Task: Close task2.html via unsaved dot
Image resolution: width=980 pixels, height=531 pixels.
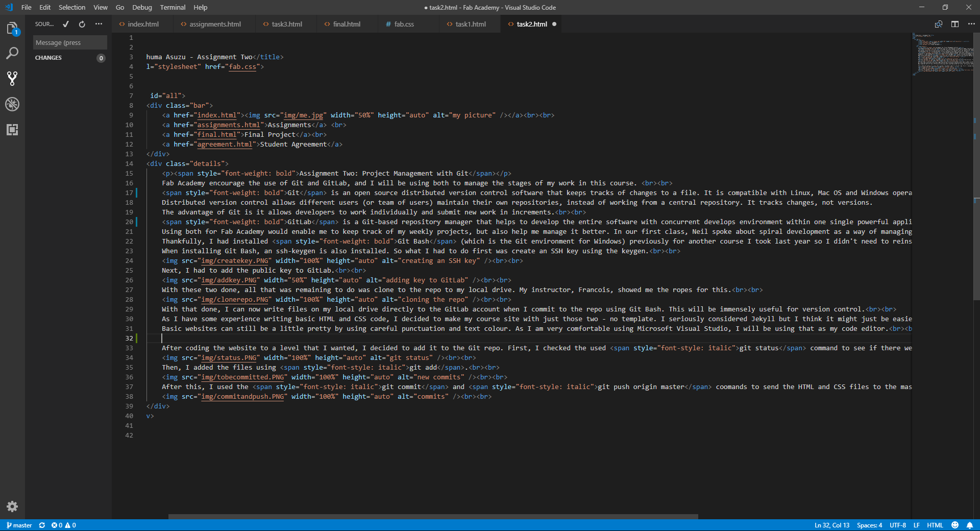Action: [x=554, y=24]
